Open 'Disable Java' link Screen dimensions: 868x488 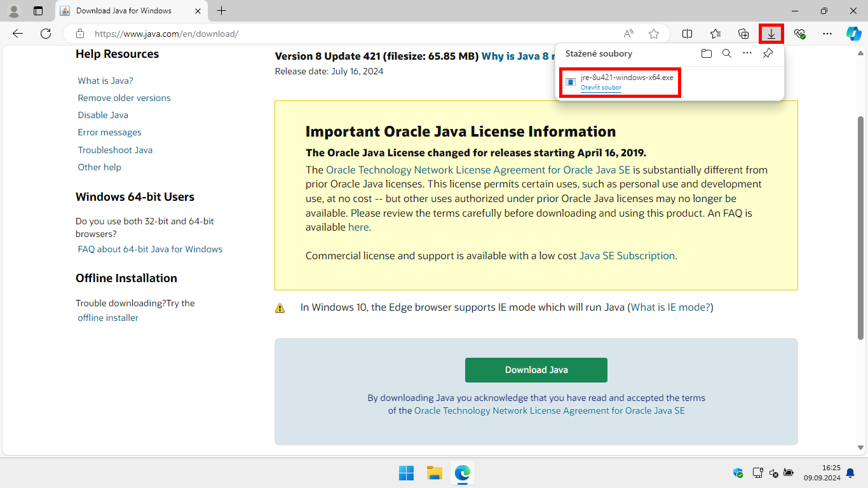click(x=103, y=115)
